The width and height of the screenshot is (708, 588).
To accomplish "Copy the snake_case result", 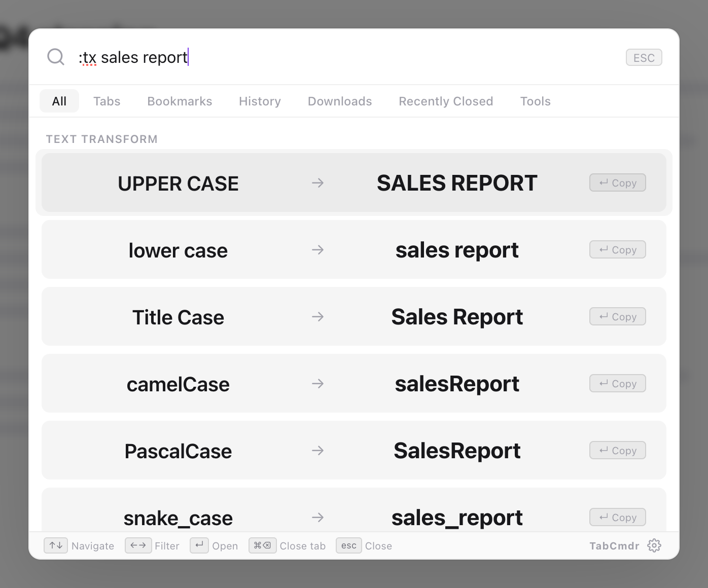I will coord(617,517).
